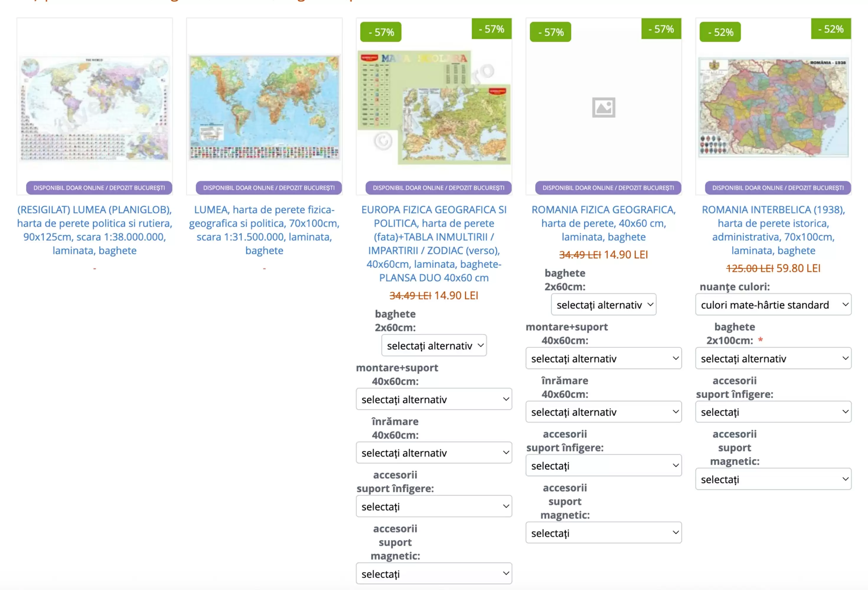
Task: Open the baghete 2x60cm dropdown for ROMANIA FIZICA
Action: (603, 304)
